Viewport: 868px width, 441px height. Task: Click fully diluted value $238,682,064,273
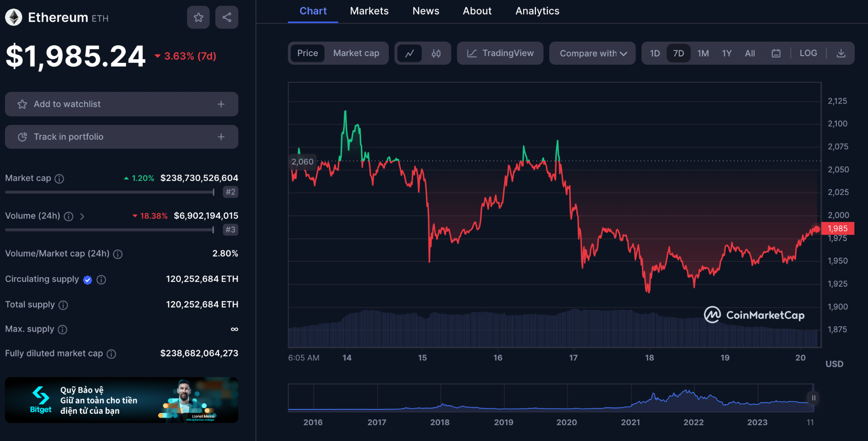click(199, 353)
